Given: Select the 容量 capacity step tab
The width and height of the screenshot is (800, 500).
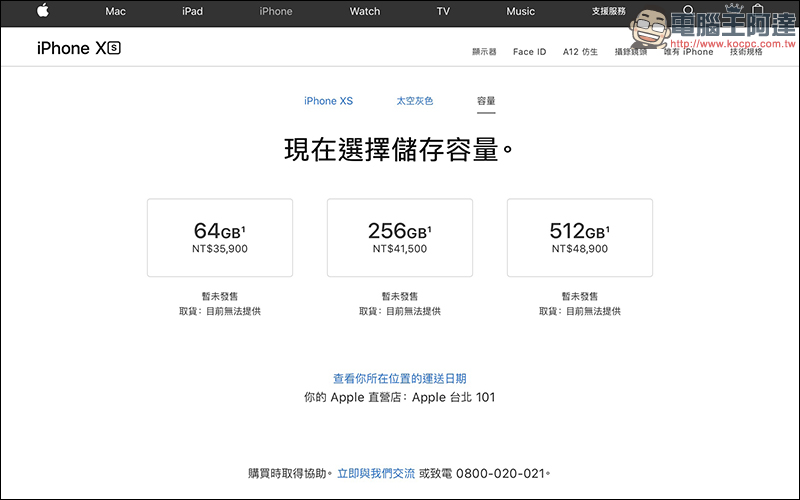Looking at the screenshot, I should point(486,101).
